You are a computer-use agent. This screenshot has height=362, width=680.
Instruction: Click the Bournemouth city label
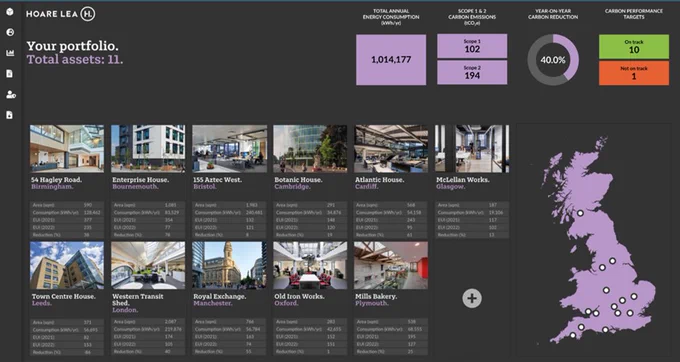(x=135, y=187)
